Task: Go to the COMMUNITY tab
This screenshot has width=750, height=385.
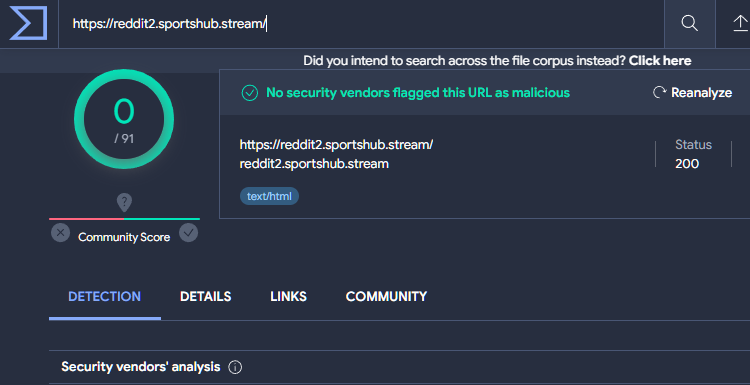Action: [x=386, y=297]
